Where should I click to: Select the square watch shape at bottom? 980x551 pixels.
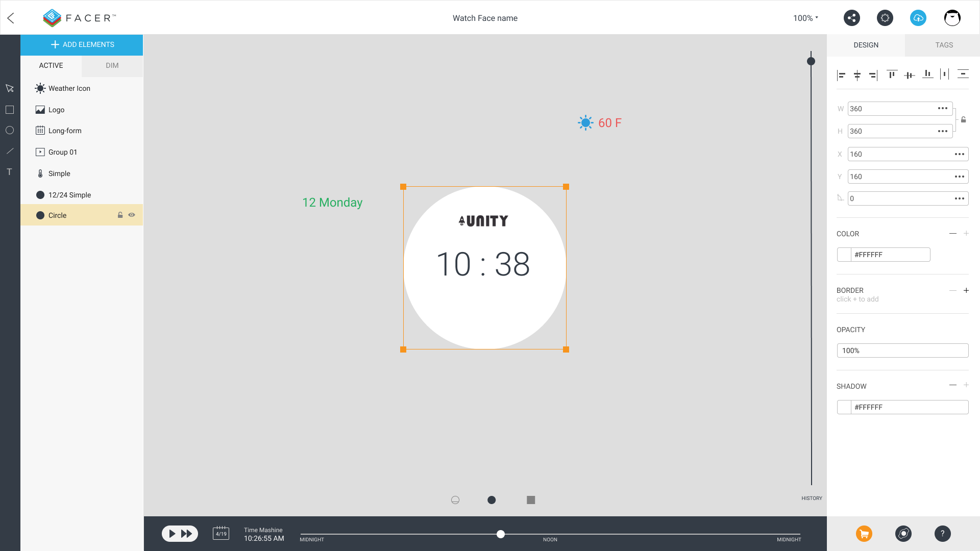(530, 500)
